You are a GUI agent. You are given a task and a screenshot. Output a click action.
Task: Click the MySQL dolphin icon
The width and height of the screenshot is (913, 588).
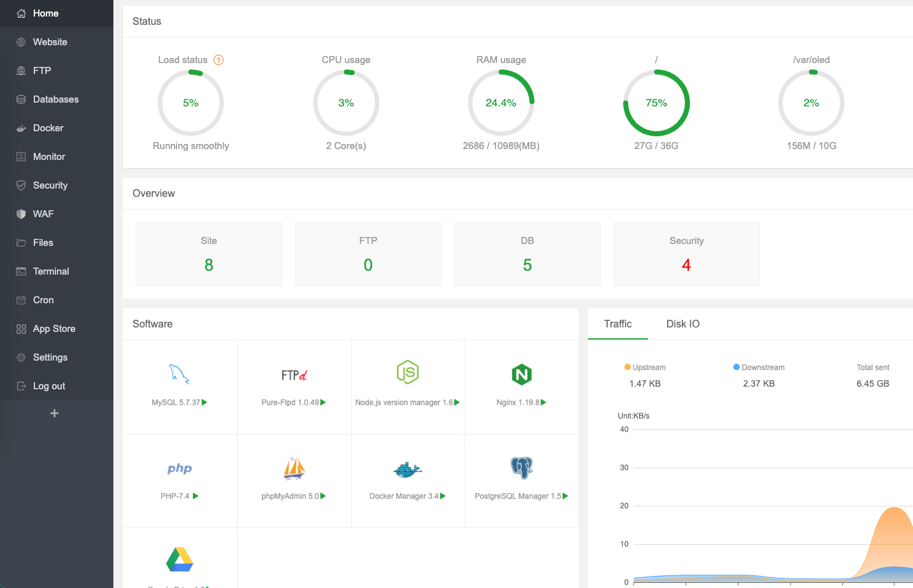click(179, 374)
